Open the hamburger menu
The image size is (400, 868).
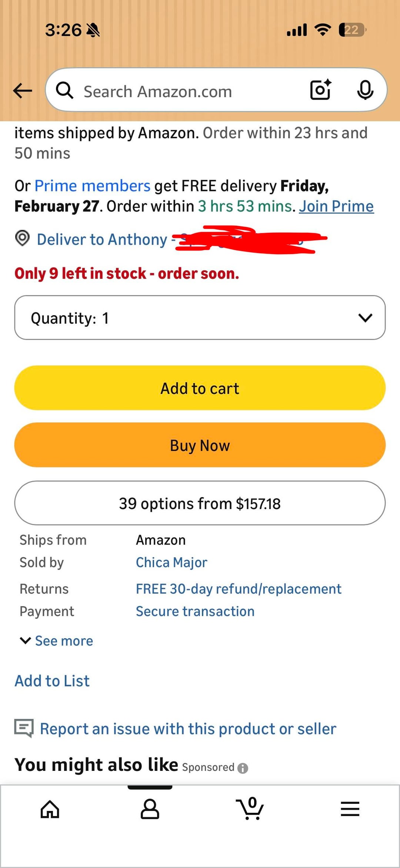pyautogui.click(x=350, y=809)
